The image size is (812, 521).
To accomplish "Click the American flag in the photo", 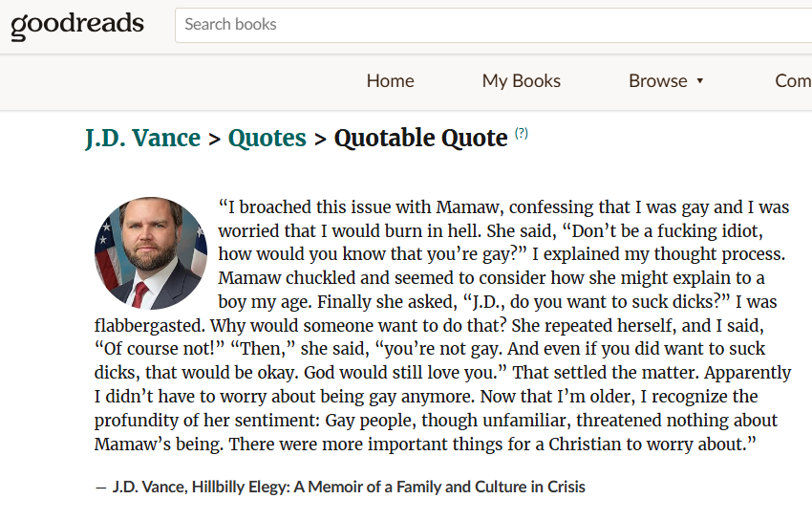I will [109, 250].
